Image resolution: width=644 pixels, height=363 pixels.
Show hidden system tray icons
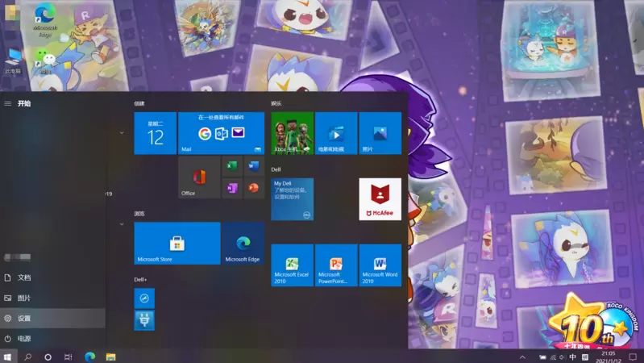point(522,357)
